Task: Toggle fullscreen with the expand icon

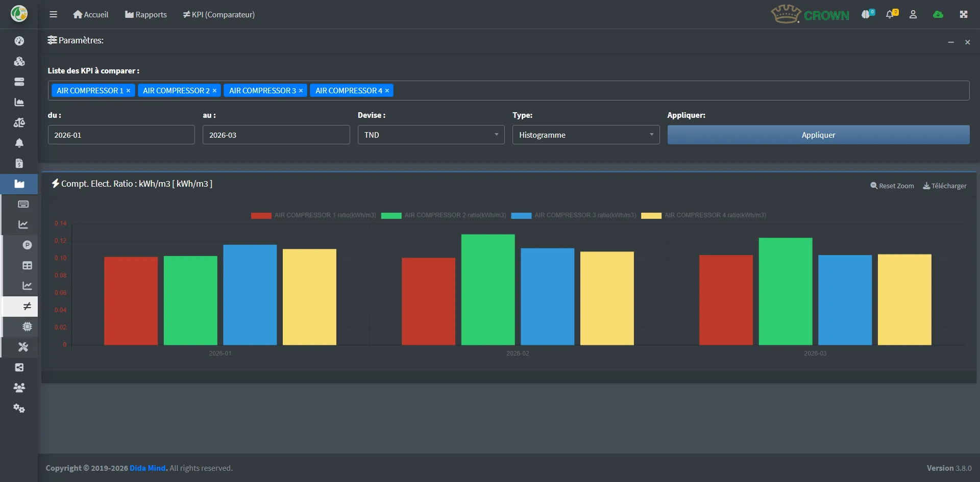Action: (x=964, y=14)
